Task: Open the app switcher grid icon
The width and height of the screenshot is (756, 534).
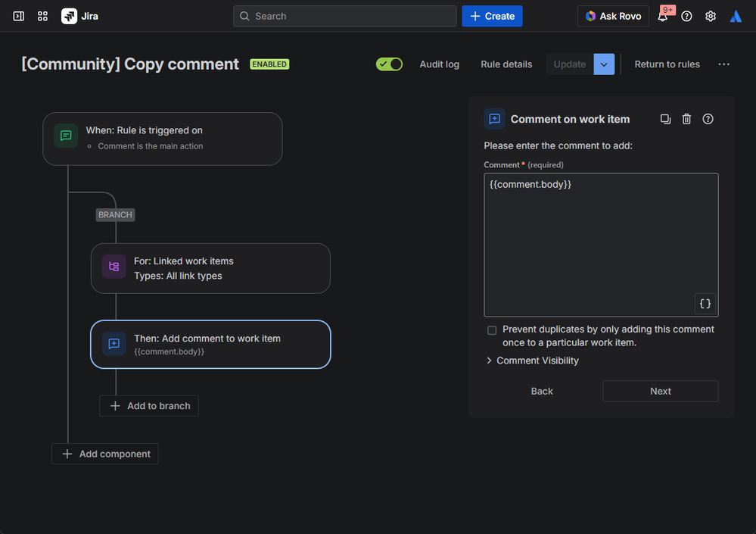Action: [42, 16]
